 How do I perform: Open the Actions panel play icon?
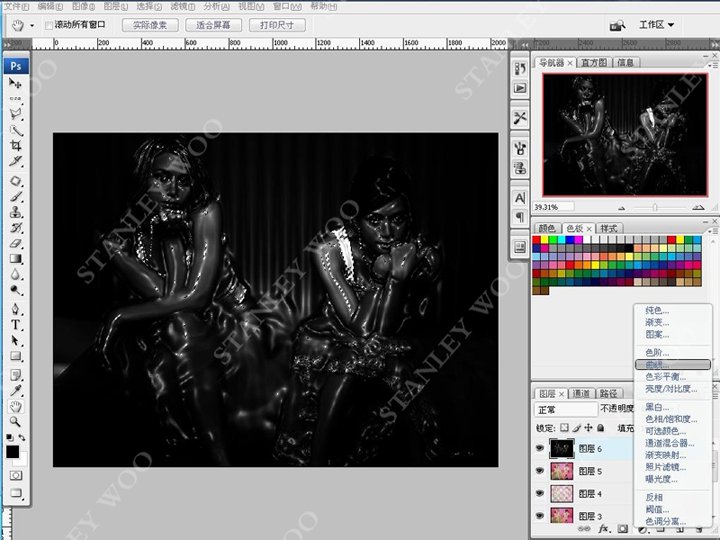(520, 88)
